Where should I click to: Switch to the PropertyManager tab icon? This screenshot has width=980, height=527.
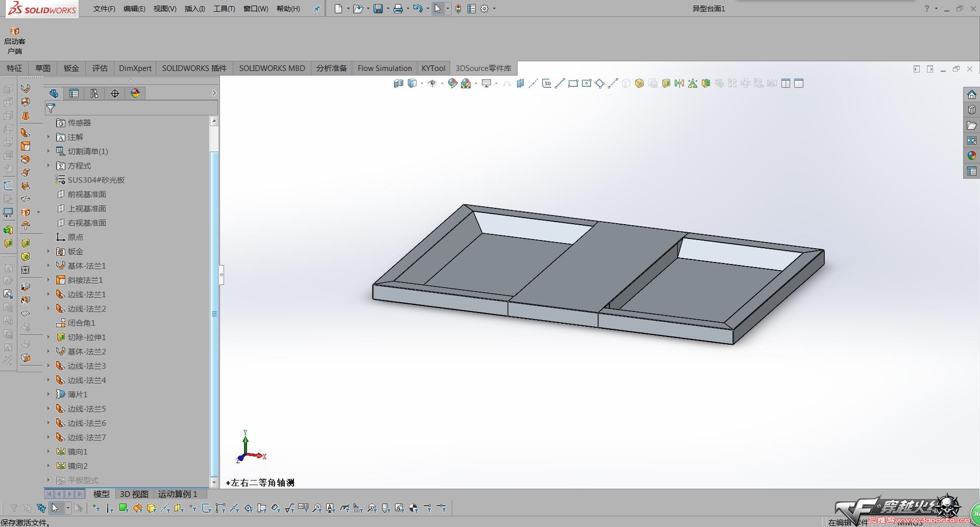[x=74, y=93]
